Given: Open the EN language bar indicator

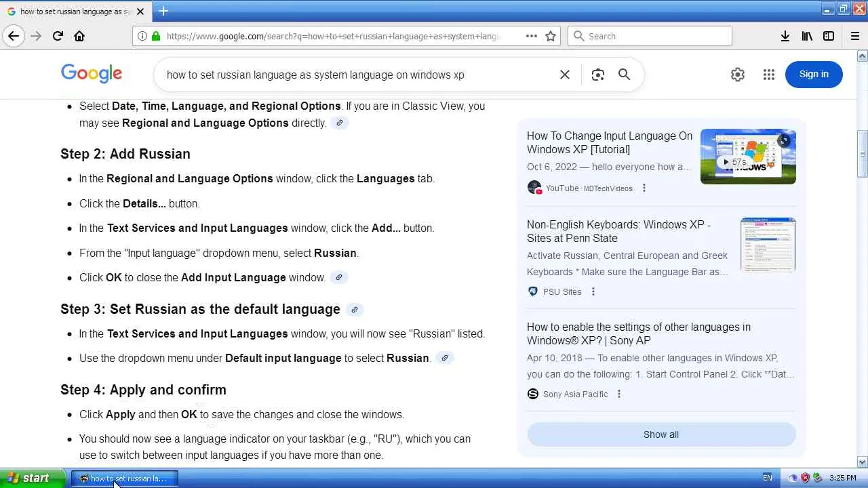Looking at the screenshot, I should (768, 478).
